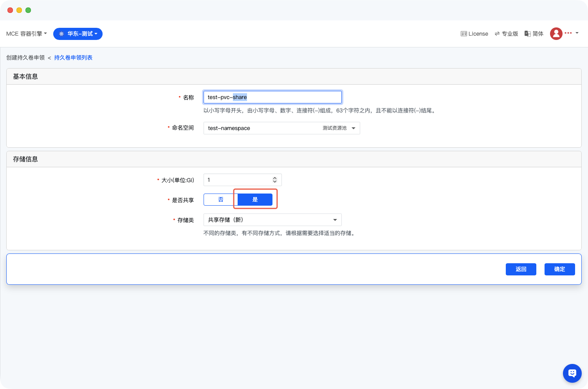Viewport: 588px width, 389px height.
Task: Click the 名称 text input field
Action: coord(272,97)
